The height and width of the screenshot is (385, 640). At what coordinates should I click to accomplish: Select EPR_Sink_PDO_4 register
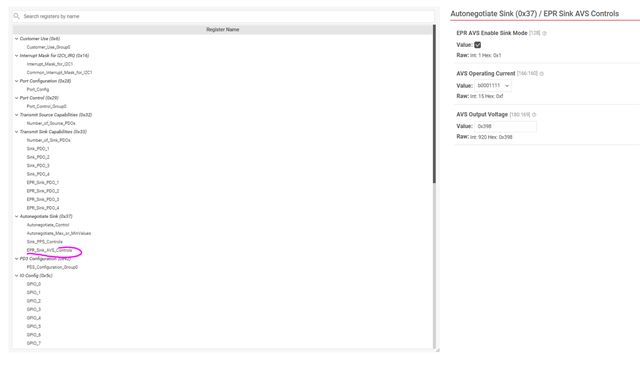pyautogui.click(x=43, y=208)
